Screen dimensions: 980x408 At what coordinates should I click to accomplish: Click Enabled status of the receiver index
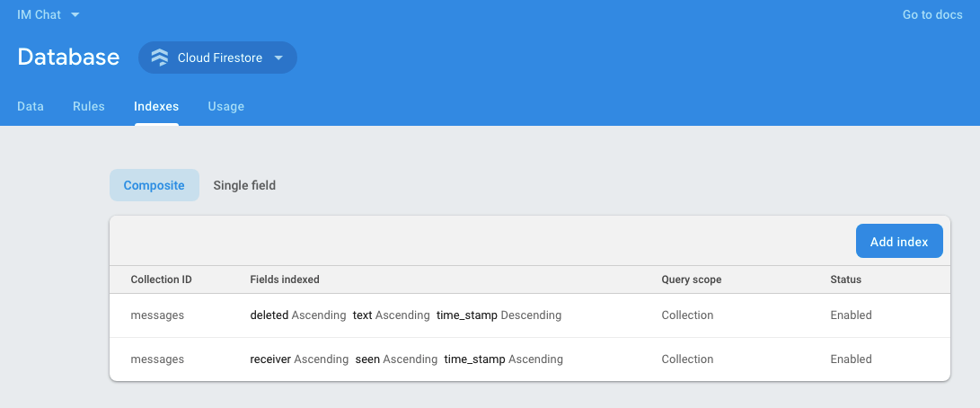pyautogui.click(x=851, y=359)
